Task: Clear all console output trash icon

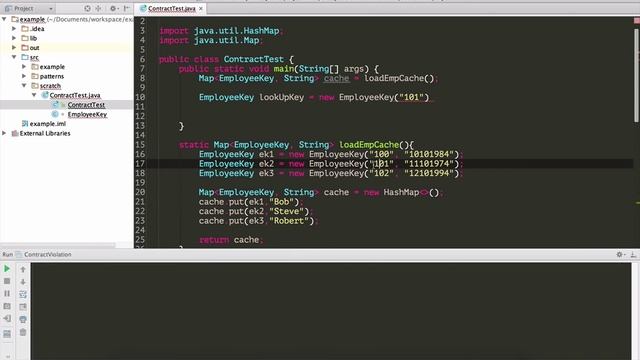Action: (x=23, y=332)
